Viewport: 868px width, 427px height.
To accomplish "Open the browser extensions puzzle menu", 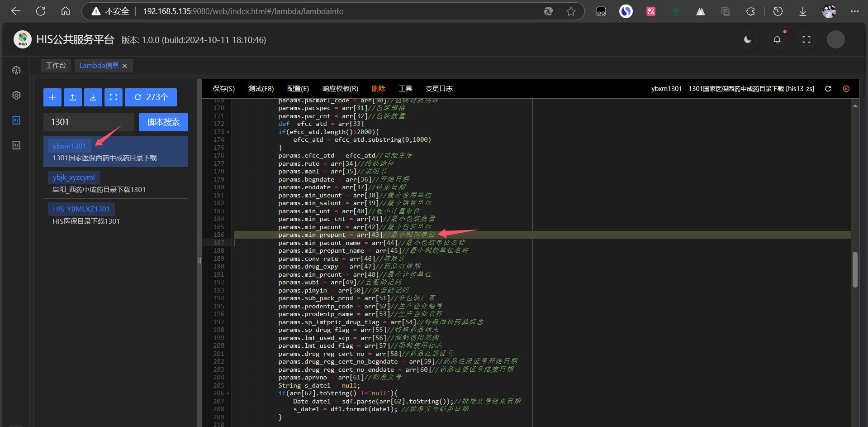I will coord(750,11).
